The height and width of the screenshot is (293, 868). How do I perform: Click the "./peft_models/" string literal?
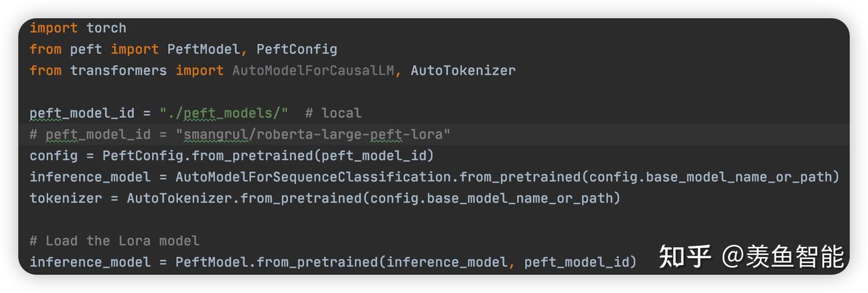(224, 113)
